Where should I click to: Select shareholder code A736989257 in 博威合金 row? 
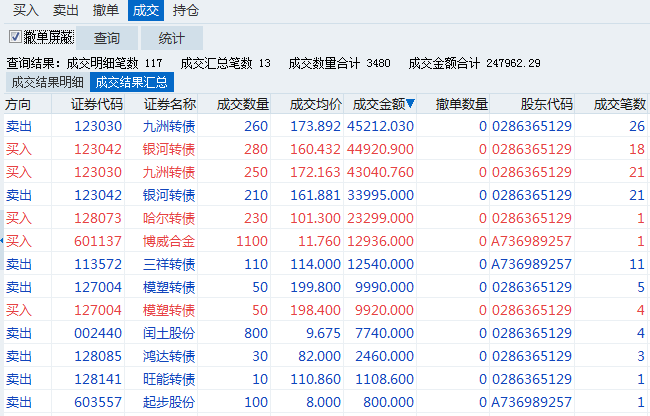(x=531, y=241)
